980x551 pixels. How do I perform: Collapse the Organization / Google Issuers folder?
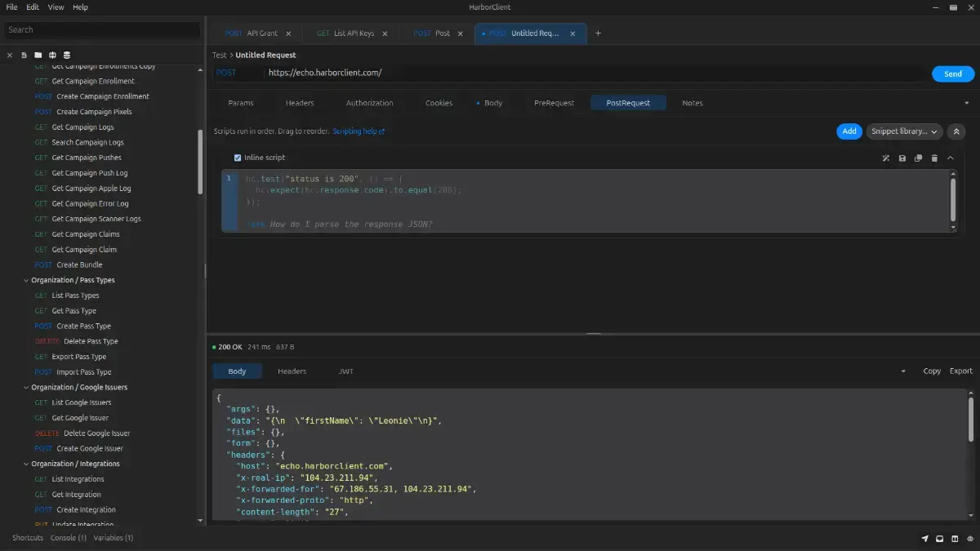(x=25, y=388)
